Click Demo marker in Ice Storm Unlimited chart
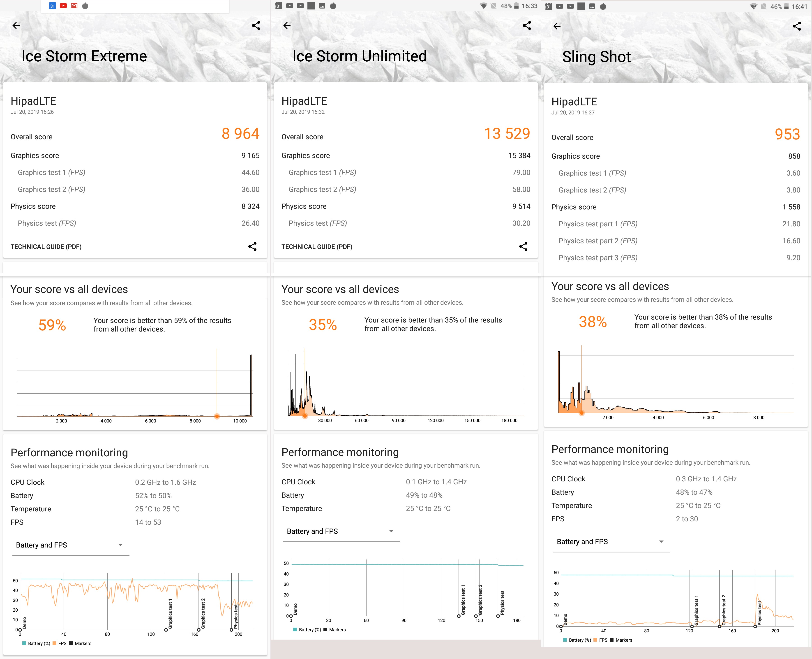Viewport: 812px width, 659px height. (x=291, y=616)
